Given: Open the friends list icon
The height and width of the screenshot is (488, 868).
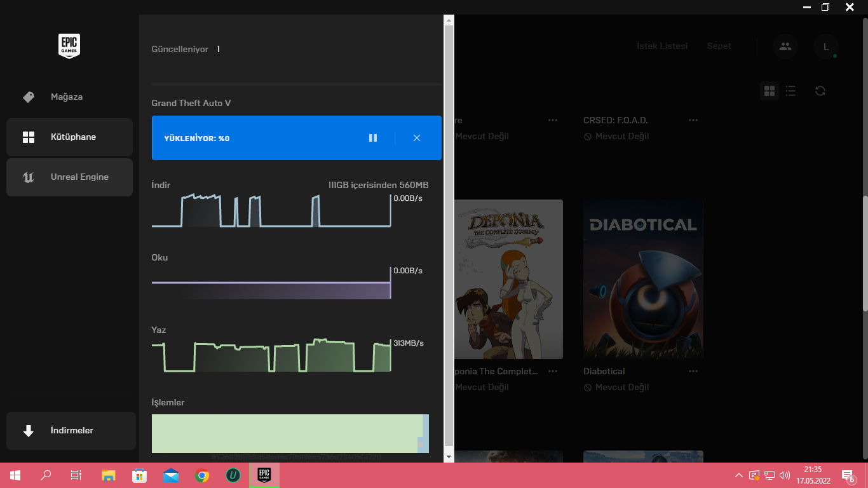Looking at the screenshot, I should tap(785, 46).
